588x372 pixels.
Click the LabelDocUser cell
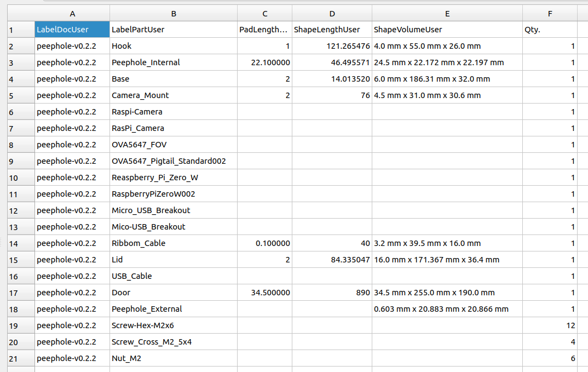coord(72,30)
